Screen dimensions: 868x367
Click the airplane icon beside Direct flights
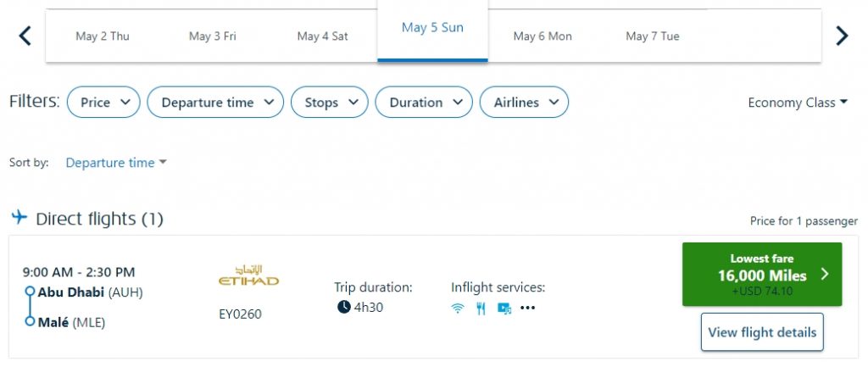[19, 218]
